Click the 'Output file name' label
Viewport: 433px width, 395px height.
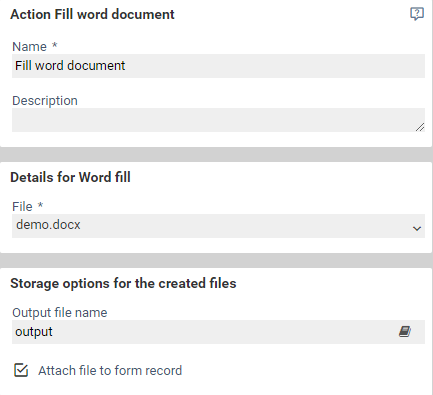point(60,313)
